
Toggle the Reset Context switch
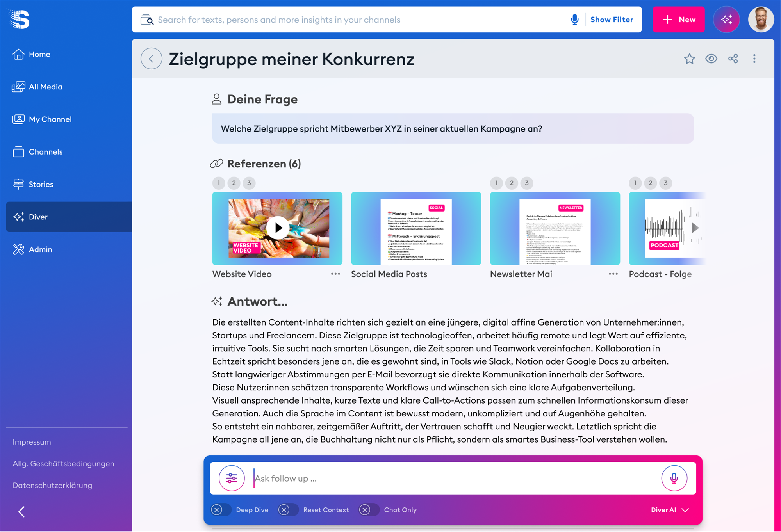tap(288, 510)
